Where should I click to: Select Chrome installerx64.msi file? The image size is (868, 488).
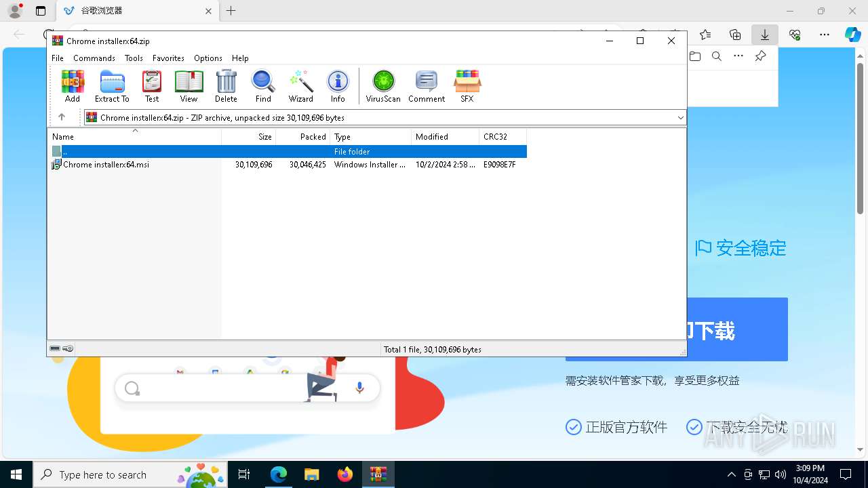coord(106,165)
